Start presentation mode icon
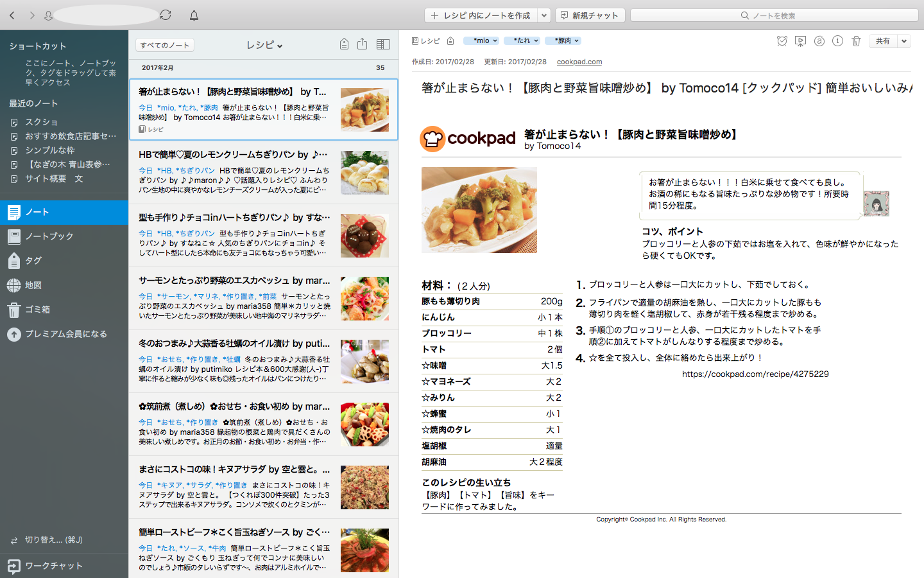Image resolution: width=924 pixels, height=578 pixels. (x=800, y=41)
